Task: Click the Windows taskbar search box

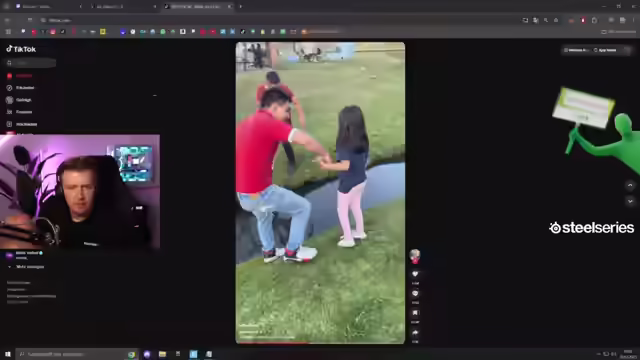Action: pos(78,354)
